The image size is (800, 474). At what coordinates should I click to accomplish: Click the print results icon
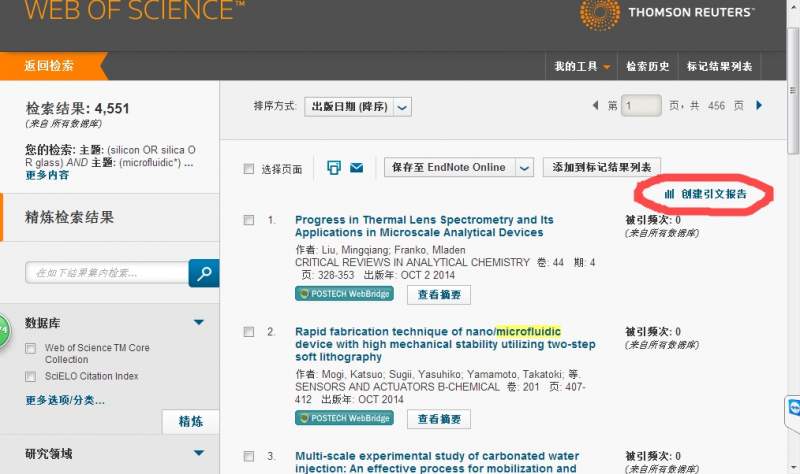[x=334, y=167]
